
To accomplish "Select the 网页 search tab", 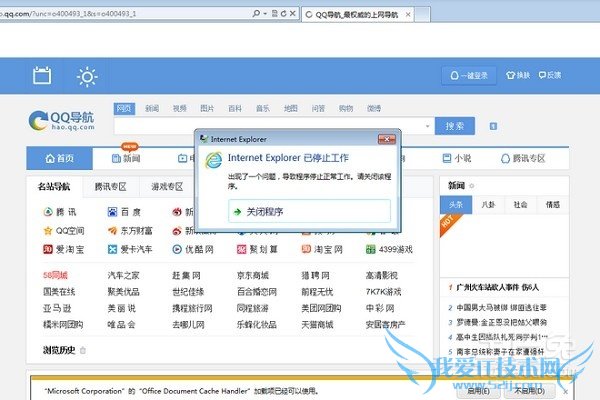I will pos(124,109).
